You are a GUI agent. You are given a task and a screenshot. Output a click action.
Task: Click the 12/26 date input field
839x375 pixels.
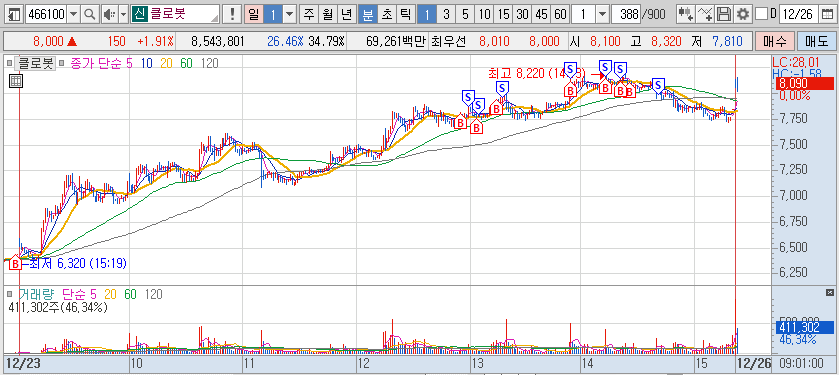[x=800, y=14]
